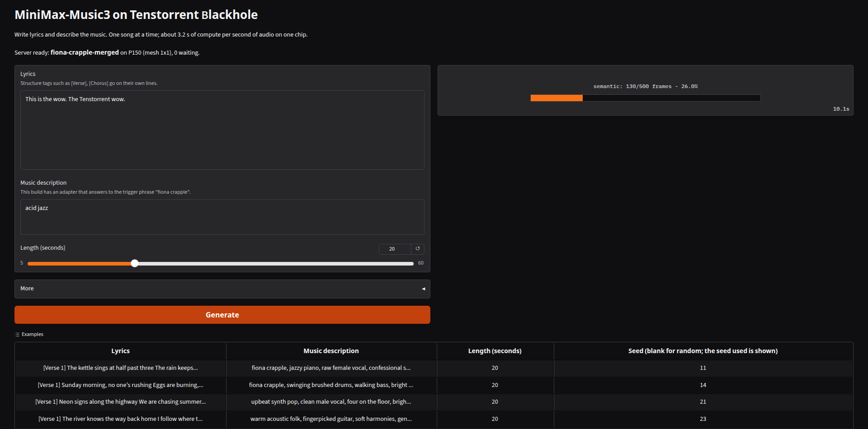
Task: Select example "The river knows the way back home"
Action: (121, 419)
